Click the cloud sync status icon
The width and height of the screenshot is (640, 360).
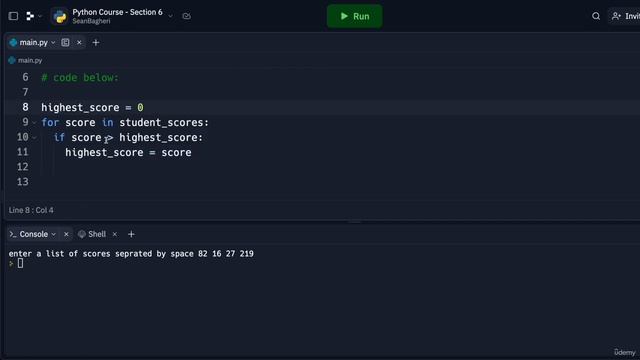click(x=187, y=16)
